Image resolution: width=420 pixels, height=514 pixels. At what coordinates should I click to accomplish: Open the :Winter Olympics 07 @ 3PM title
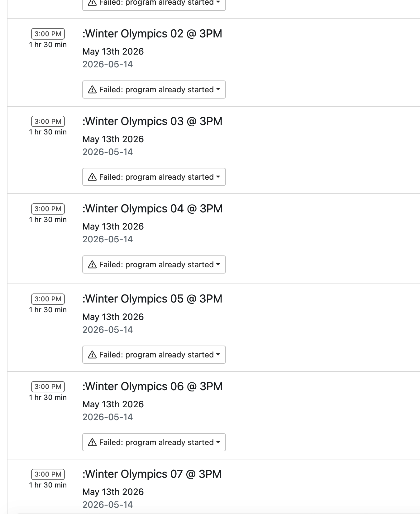pos(152,474)
